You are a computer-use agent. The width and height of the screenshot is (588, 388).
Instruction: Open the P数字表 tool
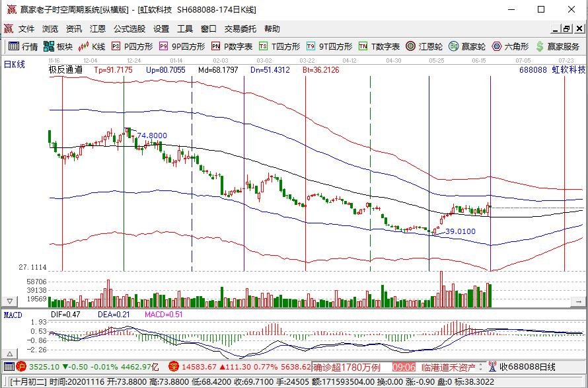pyautogui.click(x=232, y=46)
